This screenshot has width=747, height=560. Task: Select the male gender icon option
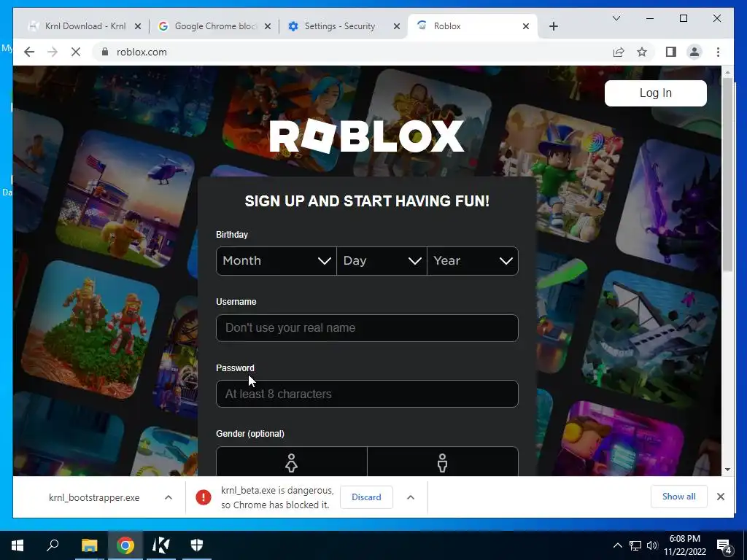443,462
